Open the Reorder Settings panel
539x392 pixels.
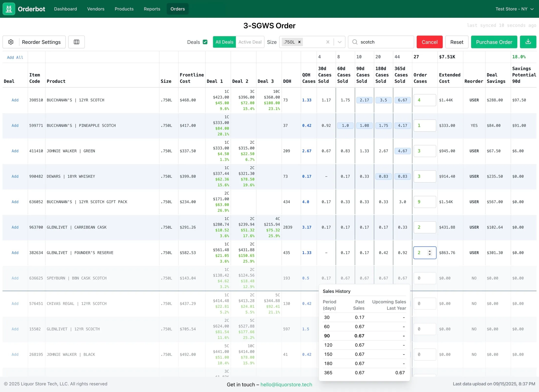(x=41, y=42)
